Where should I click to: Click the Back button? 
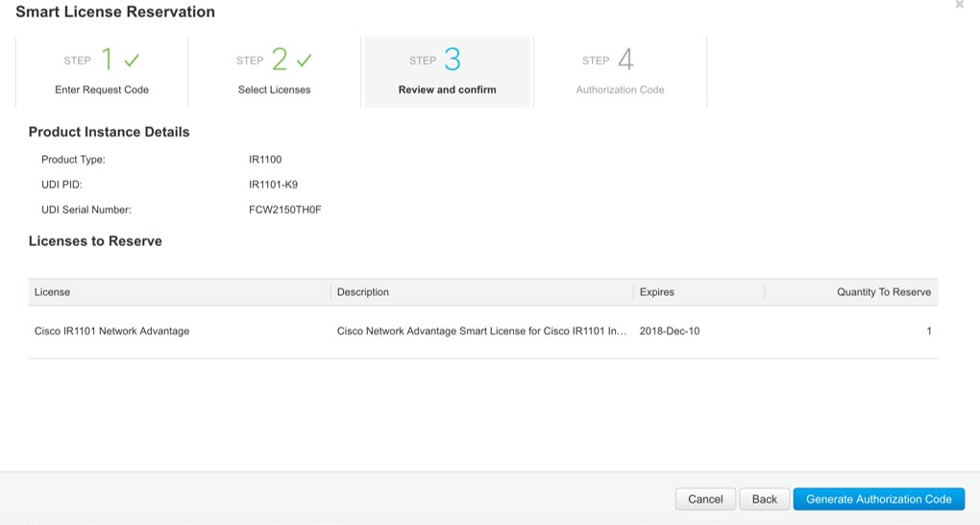pos(765,499)
